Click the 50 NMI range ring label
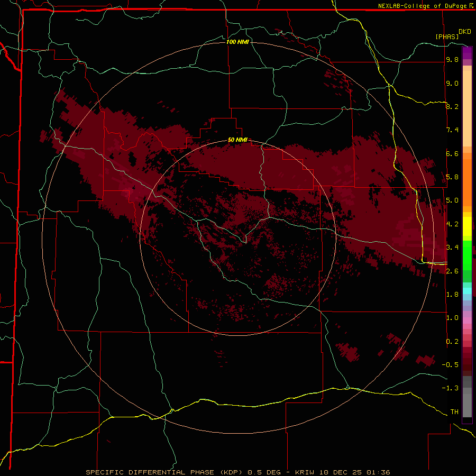The width and height of the screenshot is (476, 476). pyautogui.click(x=237, y=140)
